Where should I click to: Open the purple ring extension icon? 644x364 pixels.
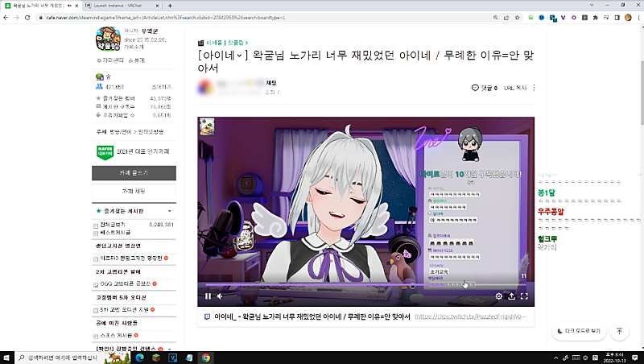[574, 18]
